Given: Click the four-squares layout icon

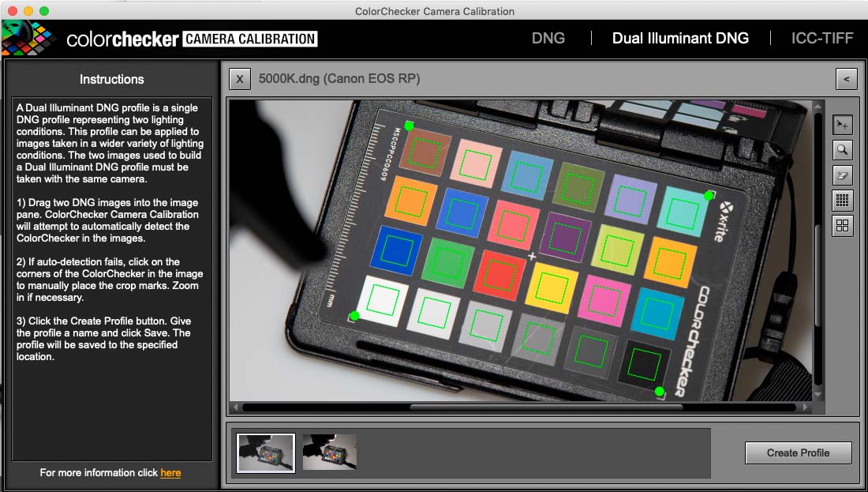Looking at the screenshot, I should [843, 226].
